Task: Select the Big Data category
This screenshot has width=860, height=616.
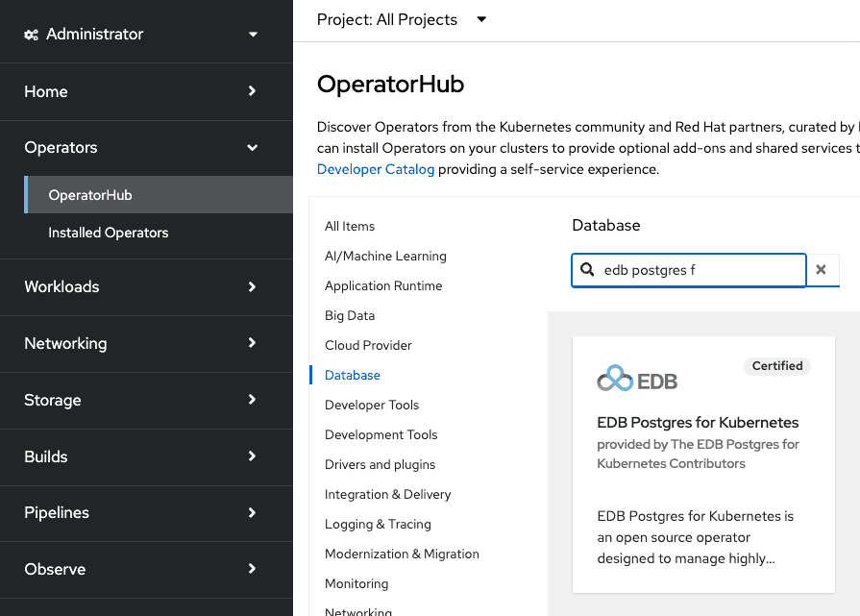Action: point(351,315)
